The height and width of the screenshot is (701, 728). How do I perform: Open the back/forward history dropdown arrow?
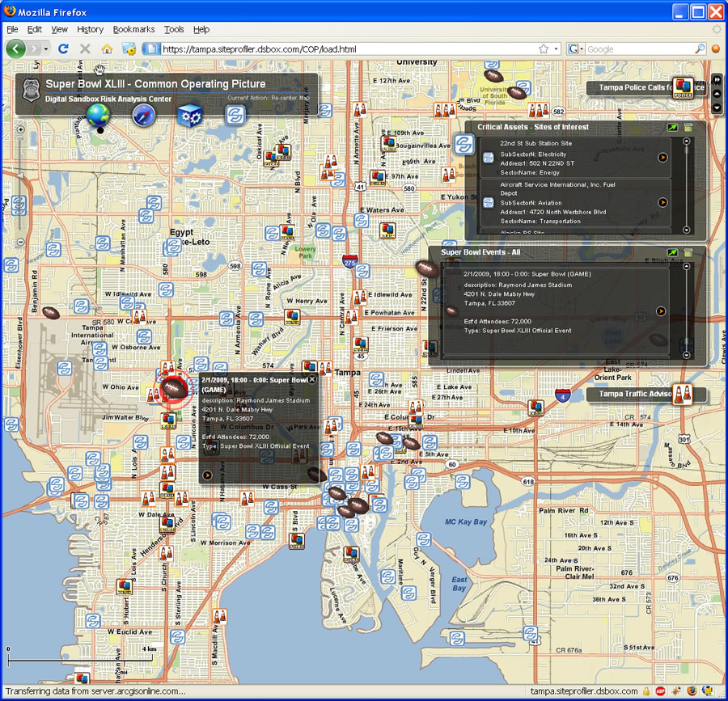point(45,49)
